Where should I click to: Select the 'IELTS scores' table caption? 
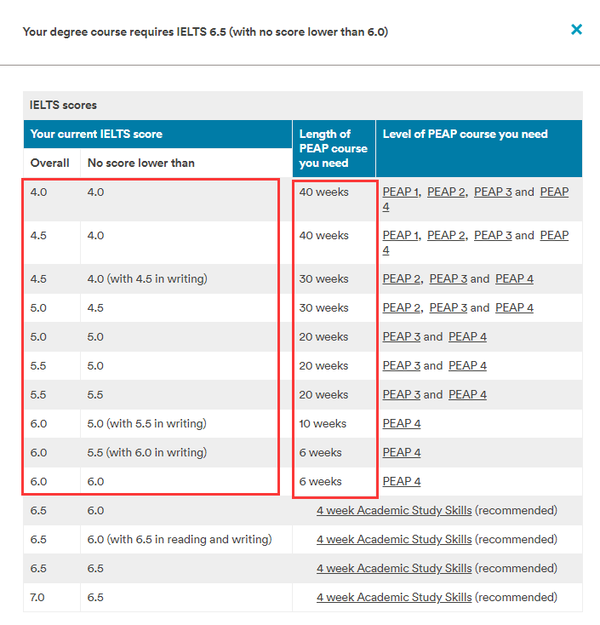point(63,105)
